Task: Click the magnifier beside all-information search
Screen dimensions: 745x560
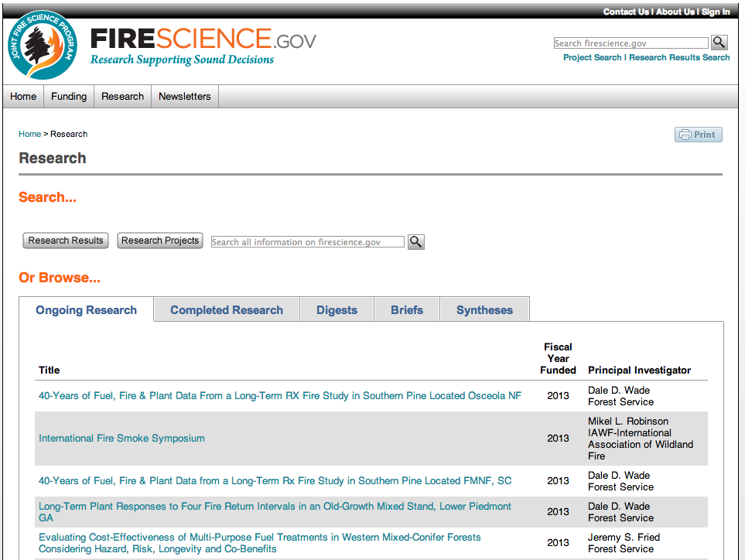Action: pyautogui.click(x=415, y=242)
